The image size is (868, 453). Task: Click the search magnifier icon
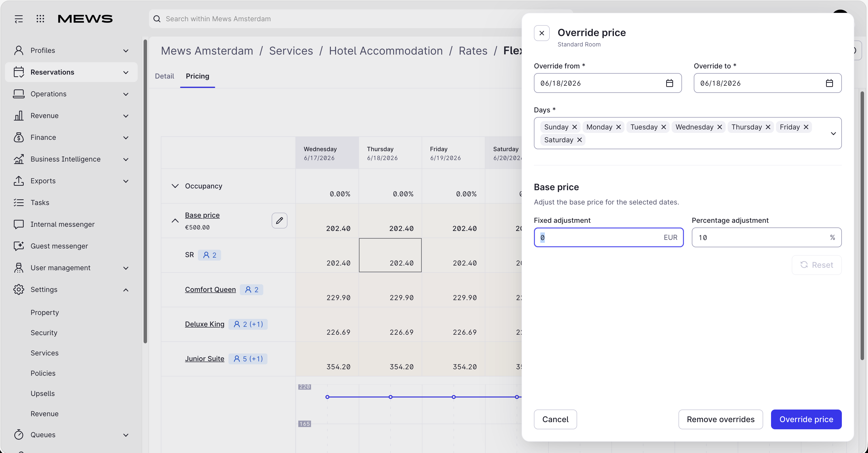coord(157,19)
